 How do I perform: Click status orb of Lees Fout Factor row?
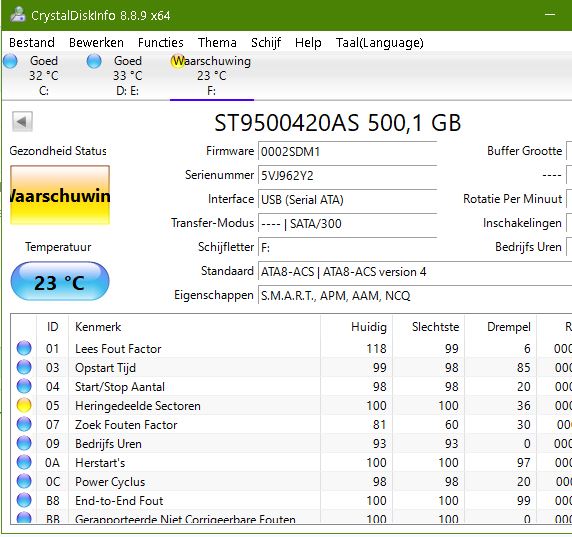(24, 348)
